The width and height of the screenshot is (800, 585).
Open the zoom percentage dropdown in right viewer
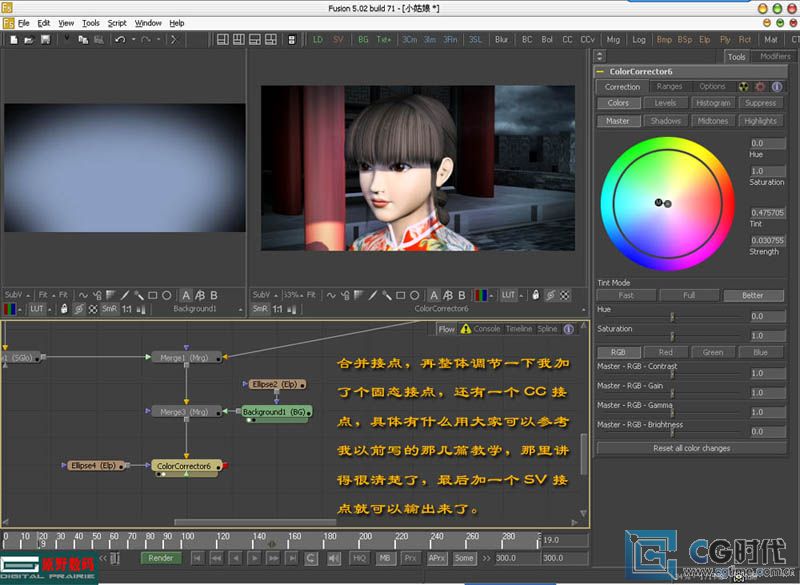pyautogui.click(x=292, y=295)
